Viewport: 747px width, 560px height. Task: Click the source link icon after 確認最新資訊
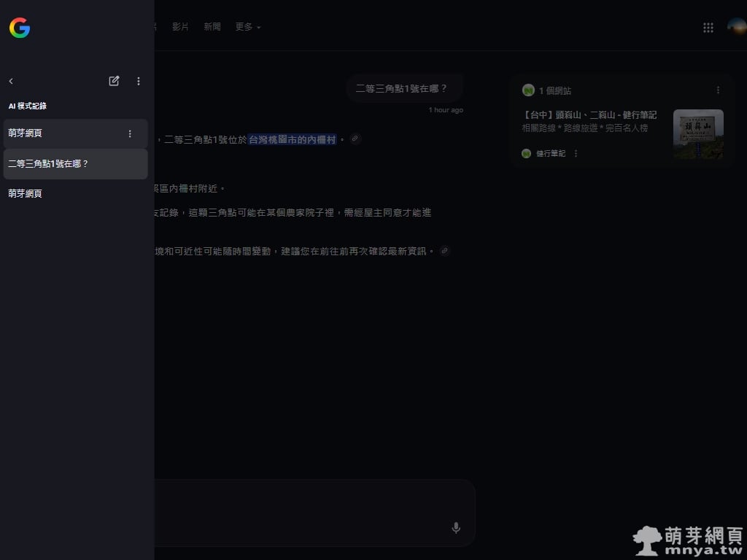[x=444, y=251]
